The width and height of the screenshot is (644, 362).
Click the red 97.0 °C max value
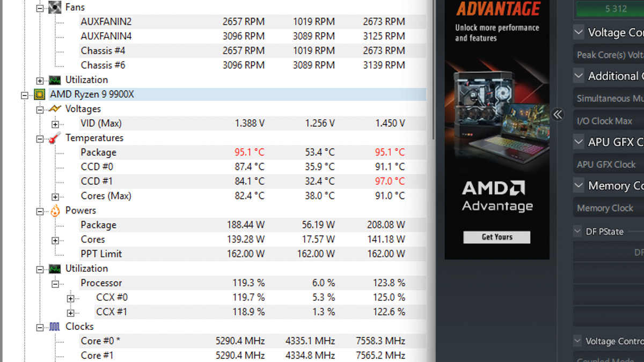(x=390, y=181)
